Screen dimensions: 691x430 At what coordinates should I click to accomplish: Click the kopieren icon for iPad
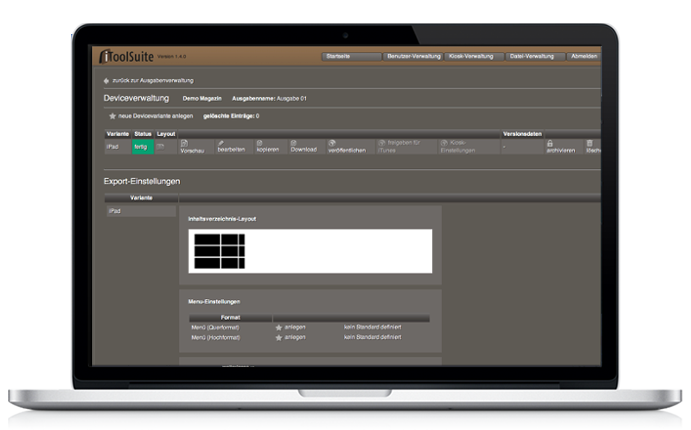259,143
